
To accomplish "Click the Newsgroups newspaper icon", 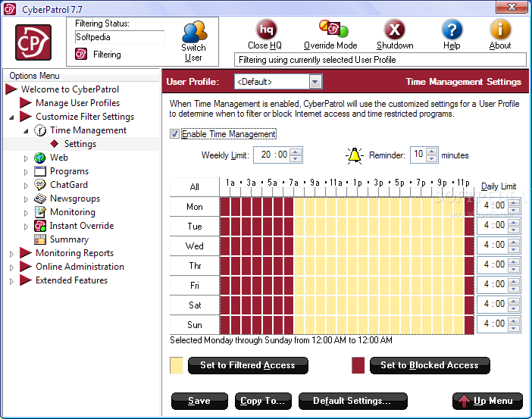I will [x=39, y=199].
